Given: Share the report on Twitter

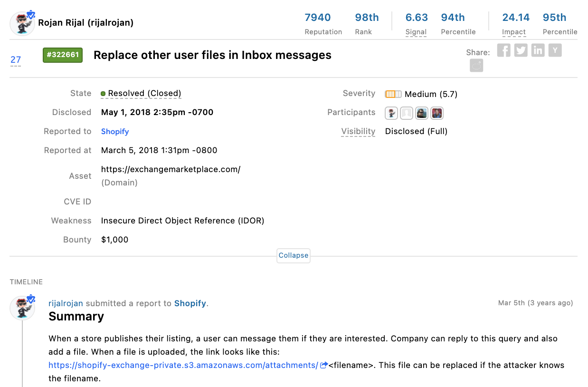Looking at the screenshot, I should click(521, 50).
